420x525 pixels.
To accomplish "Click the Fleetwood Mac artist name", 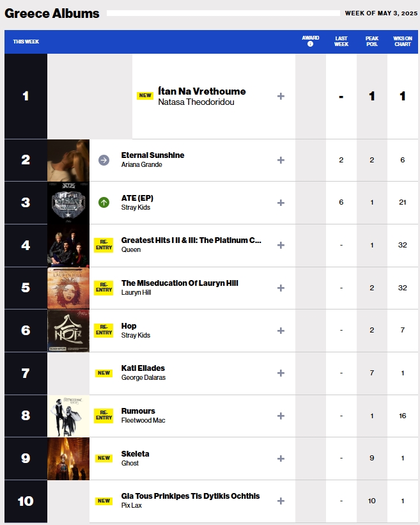I will (143, 420).
